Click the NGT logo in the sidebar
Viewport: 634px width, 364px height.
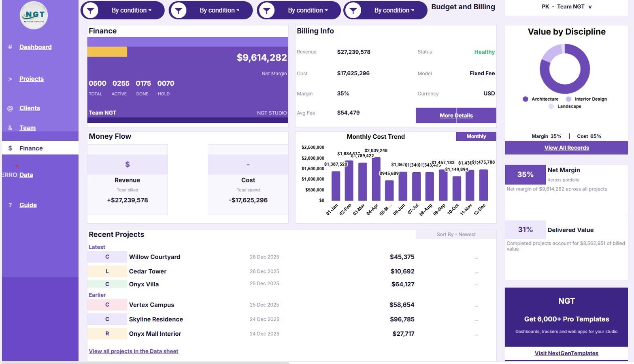(34, 15)
